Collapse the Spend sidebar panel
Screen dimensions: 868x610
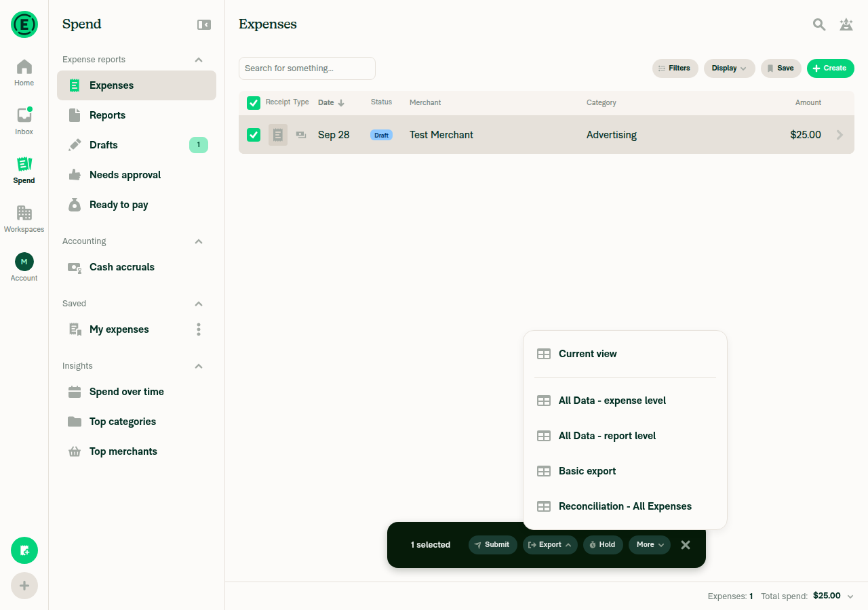(x=204, y=24)
